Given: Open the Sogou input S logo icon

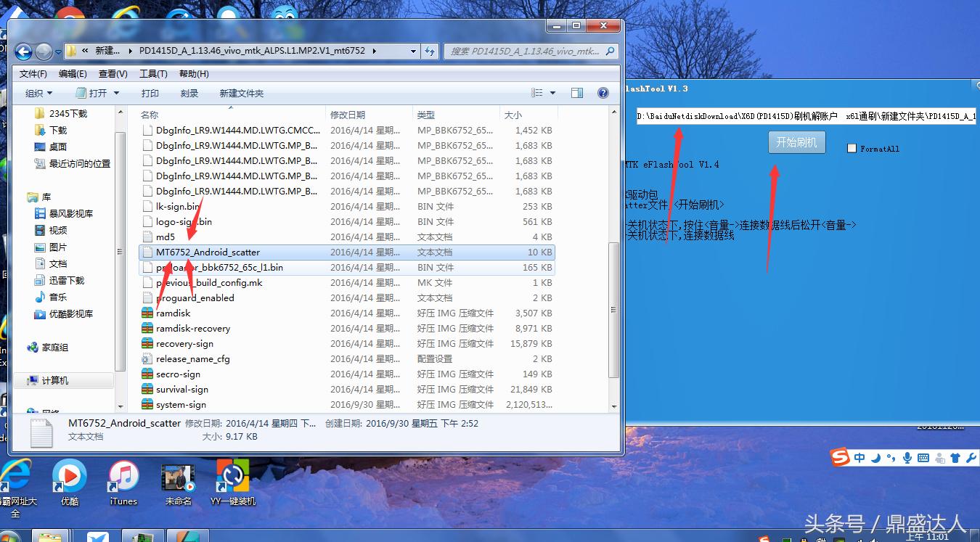Looking at the screenshot, I should [x=839, y=458].
